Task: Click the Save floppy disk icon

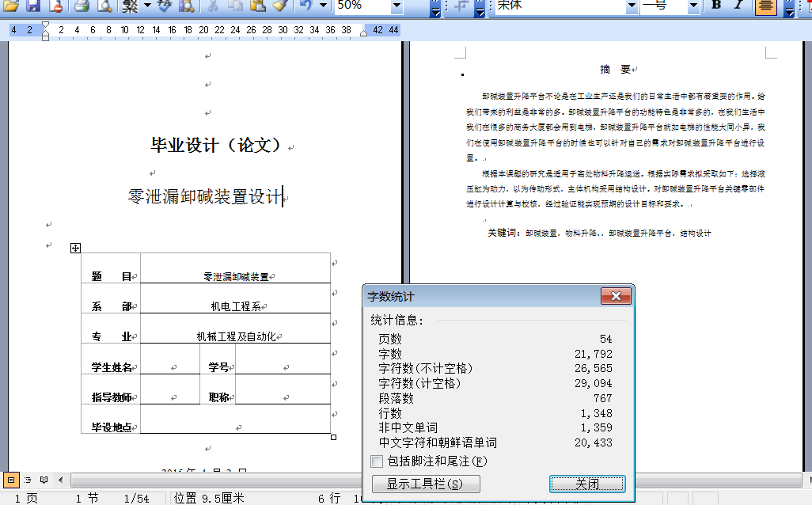Action: (33, 6)
